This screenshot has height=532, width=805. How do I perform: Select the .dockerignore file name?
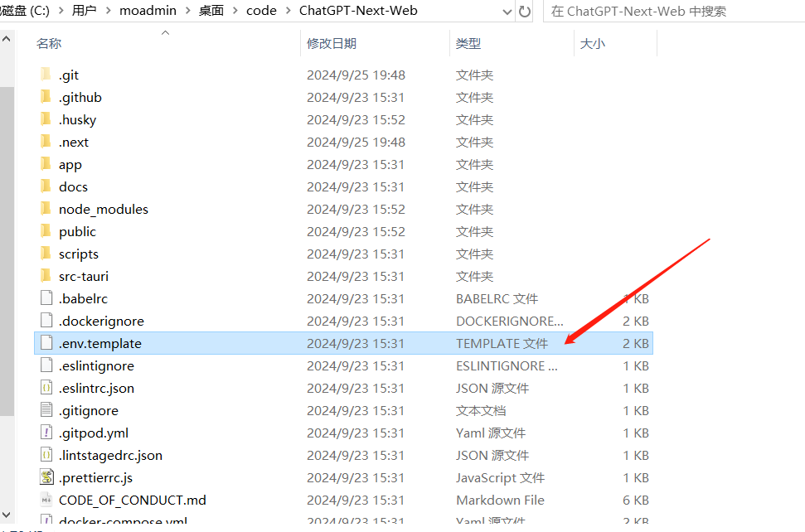click(101, 322)
